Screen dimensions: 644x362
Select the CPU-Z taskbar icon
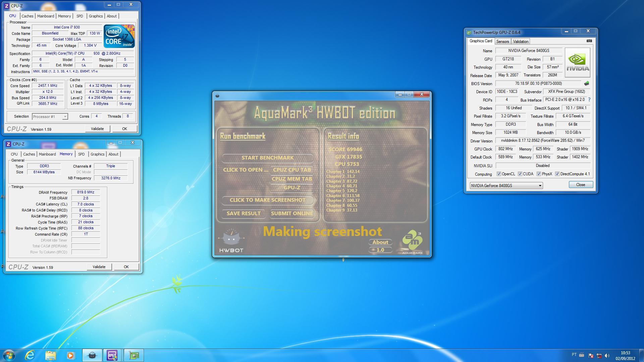112,355
